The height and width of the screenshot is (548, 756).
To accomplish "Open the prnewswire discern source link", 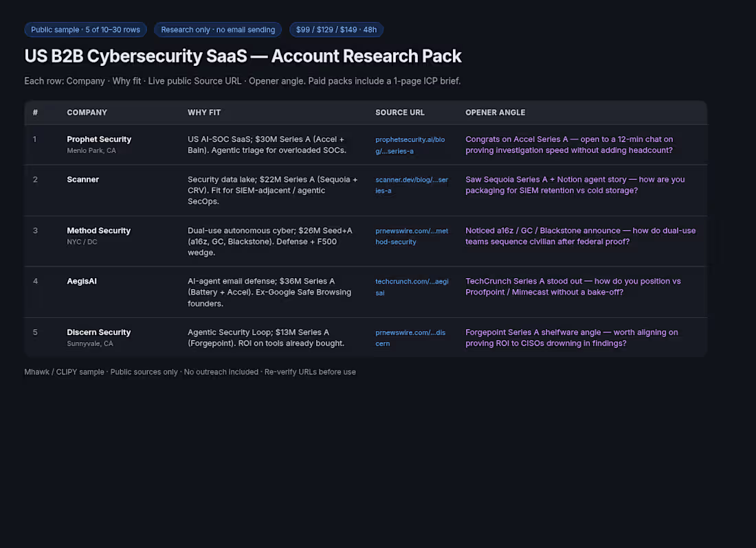I will pyautogui.click(x=410, y=338).
